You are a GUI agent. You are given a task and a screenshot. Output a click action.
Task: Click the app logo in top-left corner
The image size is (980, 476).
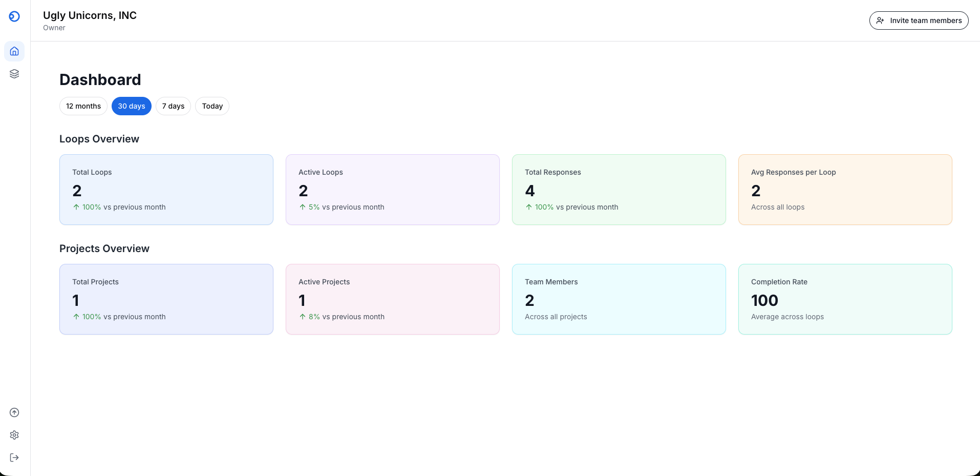pyautogui.click(x=14, y=16)
